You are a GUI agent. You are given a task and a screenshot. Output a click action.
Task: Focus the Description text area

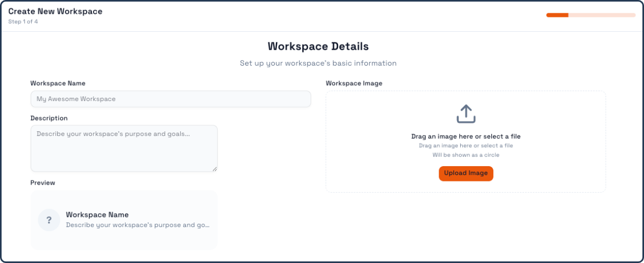(x=124, y=148)
